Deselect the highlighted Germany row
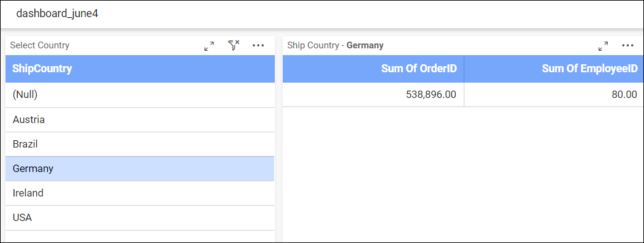 coord(140,169)
